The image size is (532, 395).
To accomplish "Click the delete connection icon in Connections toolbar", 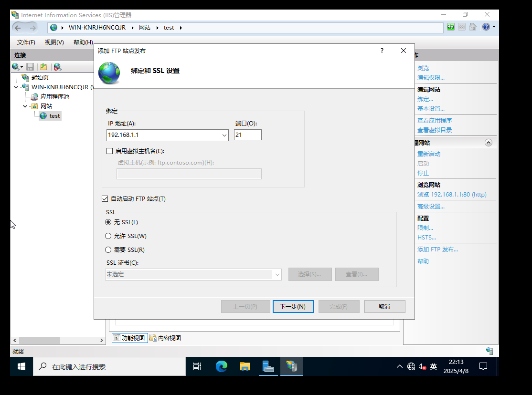I will pyautogui.click(x=57, y=67).
